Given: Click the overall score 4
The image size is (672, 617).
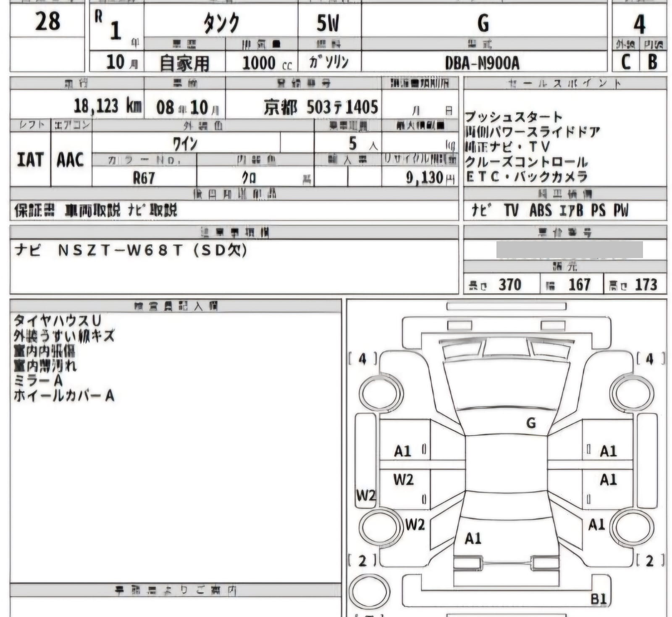Looking at the screenshot, I should [x=639, y=24].
